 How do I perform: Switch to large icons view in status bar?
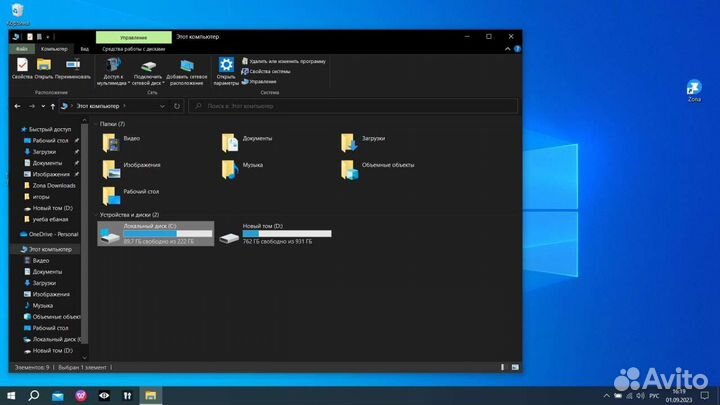point(515,367)
